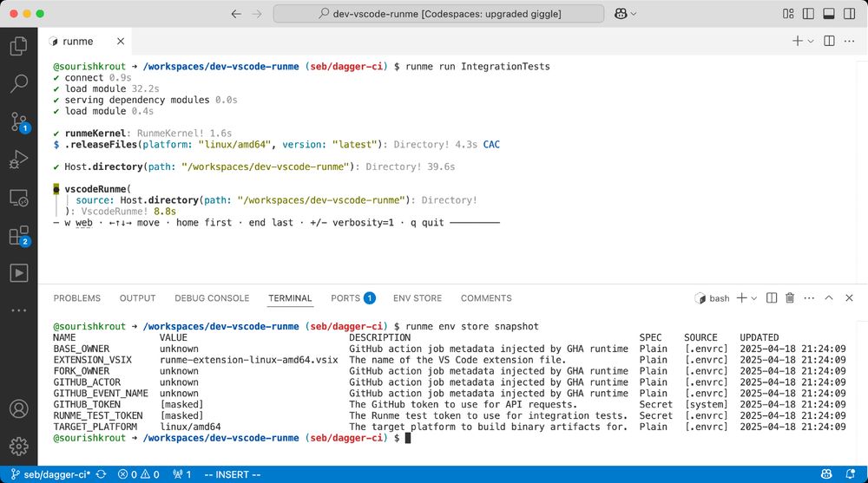Split the editor group
868x483 pixels.
[x=829, y=41]
